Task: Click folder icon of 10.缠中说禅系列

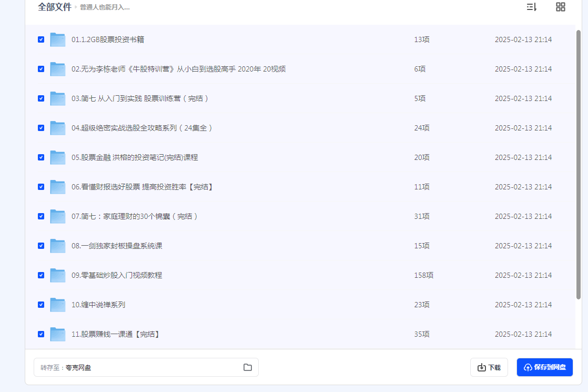Action: coord(57,305)
